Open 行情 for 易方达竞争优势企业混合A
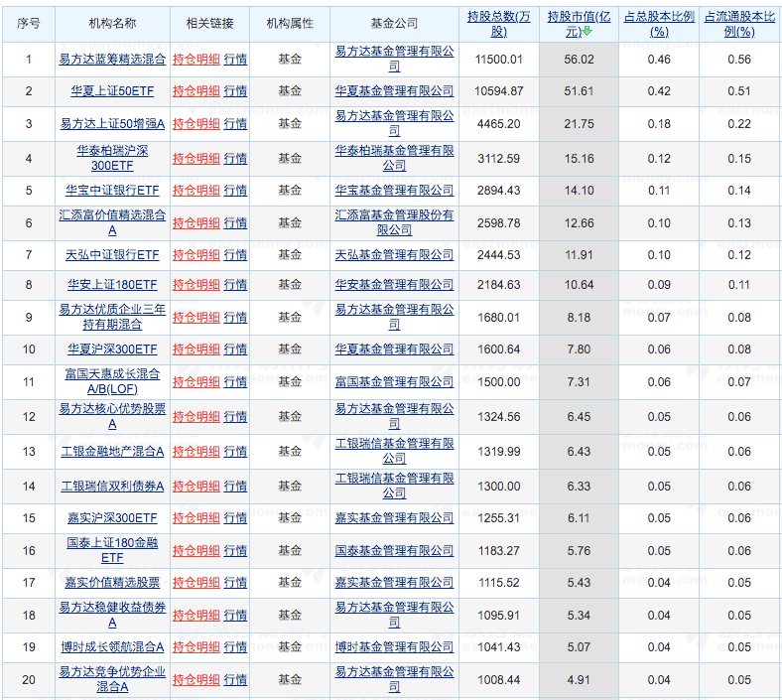 coord(235,679)
